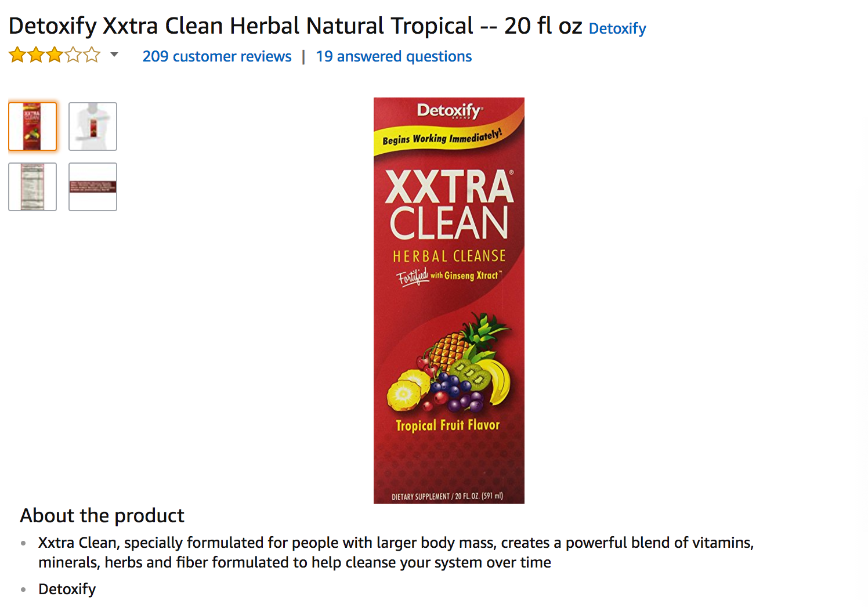Screen dimensions: 868x607
Task: Click the Detoxify bullet item
Action: (67, 589)
